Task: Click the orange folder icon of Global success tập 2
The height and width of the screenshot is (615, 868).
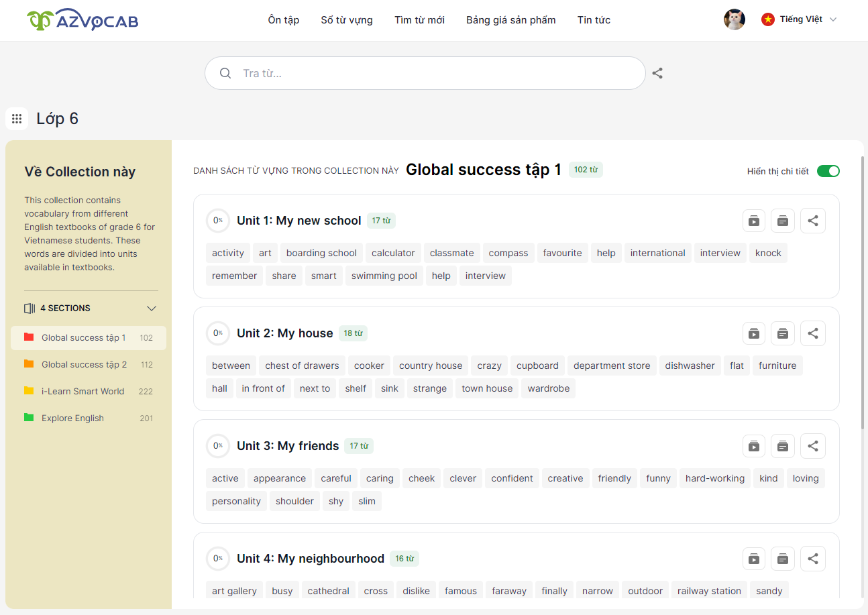Action: click(x=29, y=364)
